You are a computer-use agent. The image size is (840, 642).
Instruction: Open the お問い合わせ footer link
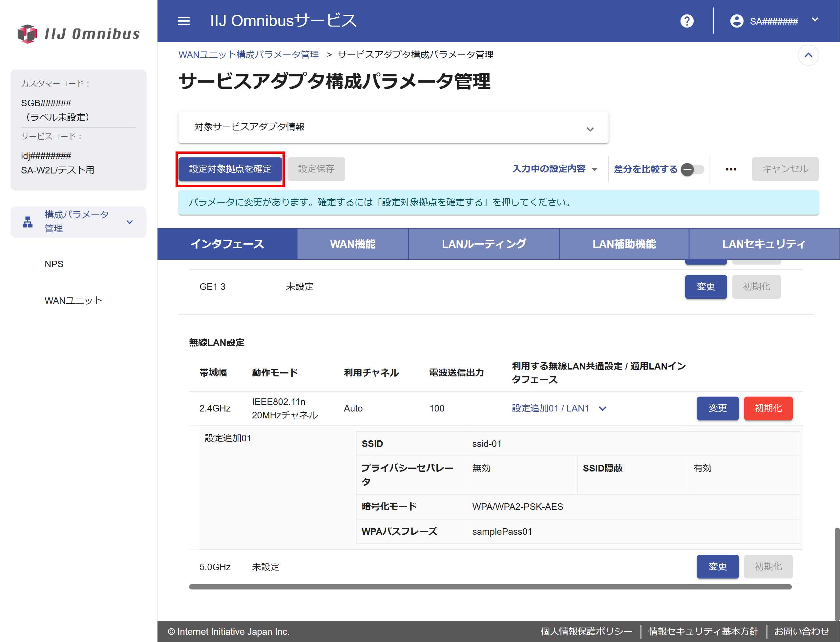click(802, 631)
